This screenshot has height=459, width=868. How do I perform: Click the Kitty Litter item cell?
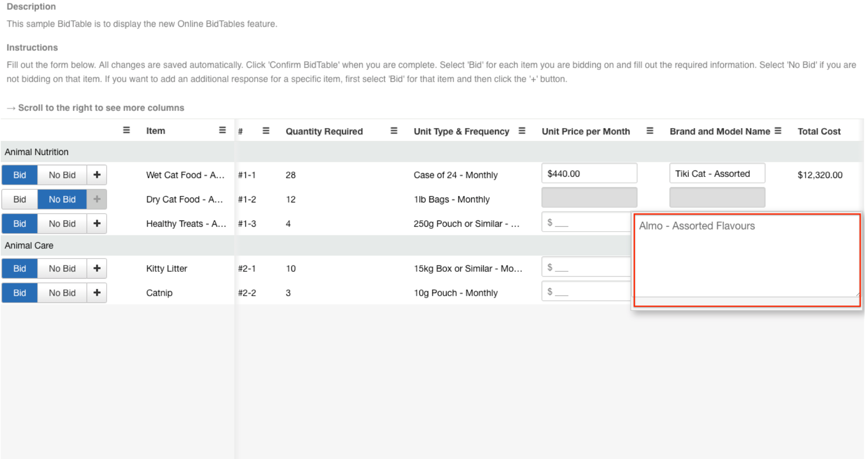(x=167, y=268)
